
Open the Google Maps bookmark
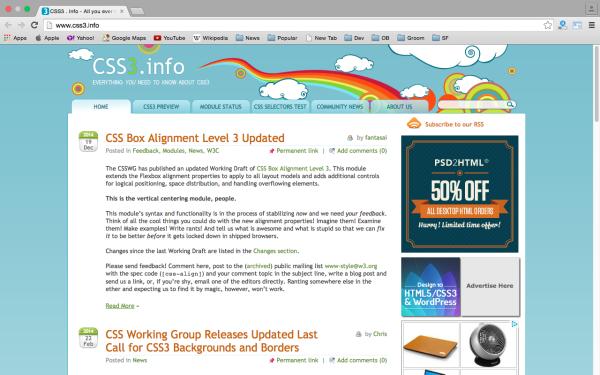point(124,38)
